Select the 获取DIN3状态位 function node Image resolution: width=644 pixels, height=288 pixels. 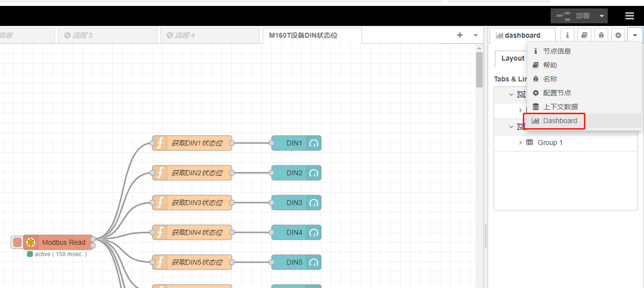tap(192, 203)
